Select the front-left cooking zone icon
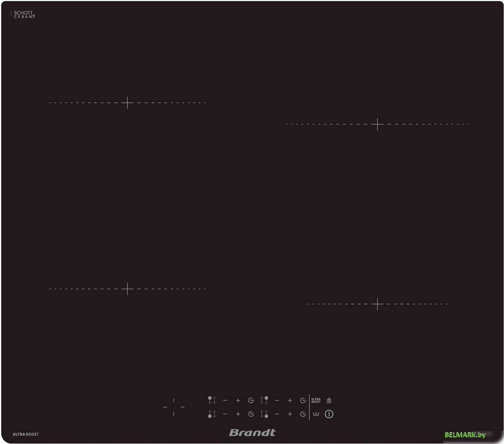 coord(212,414)
